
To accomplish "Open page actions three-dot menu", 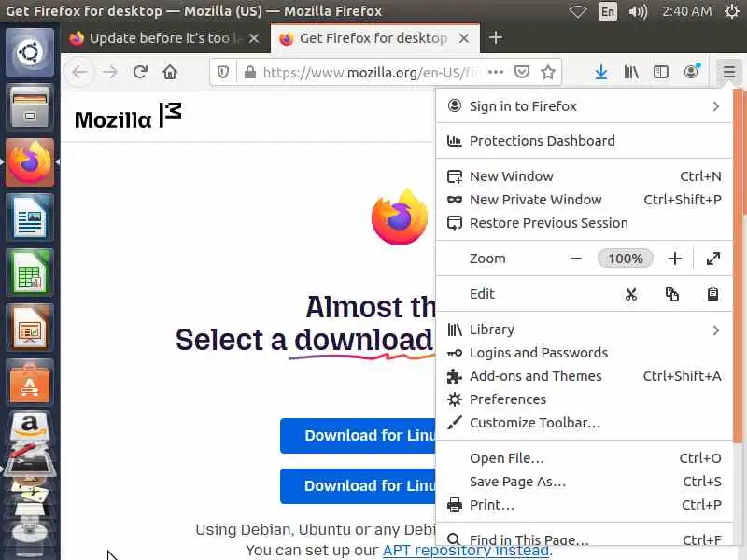I will [x=496, y=73].
